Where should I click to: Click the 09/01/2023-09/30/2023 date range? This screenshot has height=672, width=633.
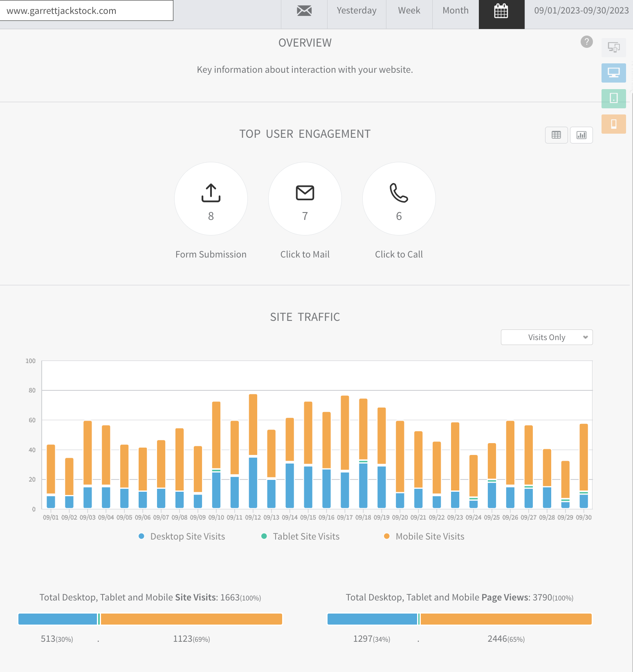pos(581,11)
